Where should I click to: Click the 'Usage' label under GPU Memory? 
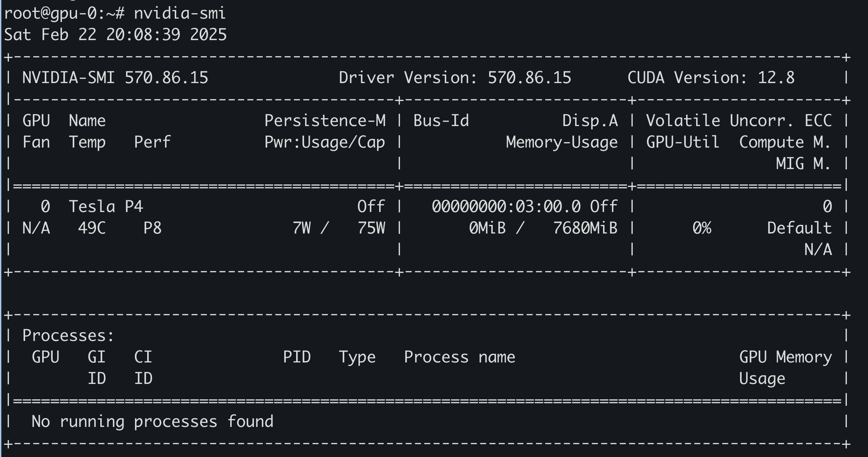(x=762, y=379)
